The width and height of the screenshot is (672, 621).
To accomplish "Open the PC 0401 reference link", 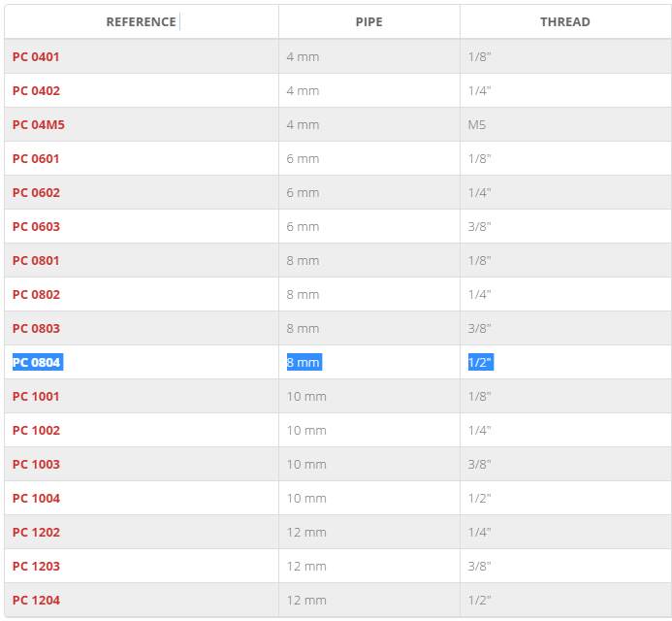I will (36, 56).
